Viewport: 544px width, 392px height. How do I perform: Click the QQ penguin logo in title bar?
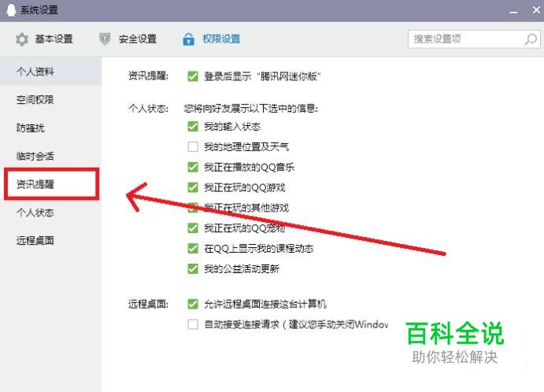(x=12, y=10)
